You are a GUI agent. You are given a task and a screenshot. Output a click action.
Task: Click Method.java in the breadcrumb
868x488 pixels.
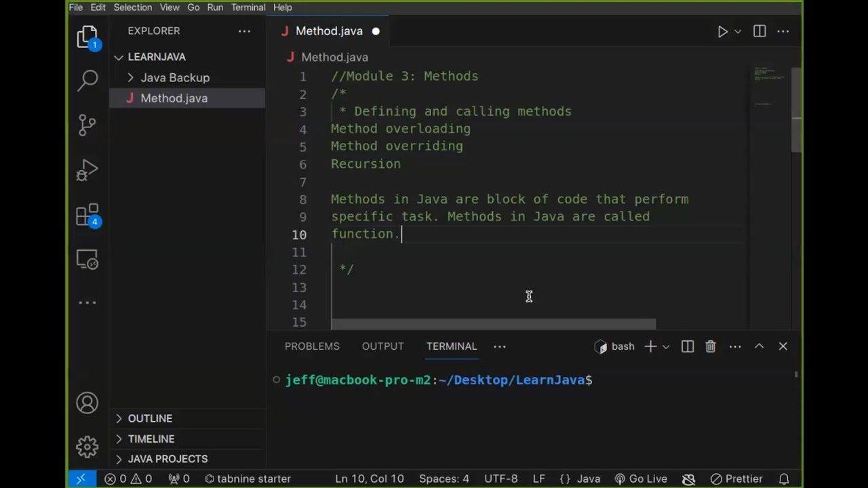click(334, 58)
